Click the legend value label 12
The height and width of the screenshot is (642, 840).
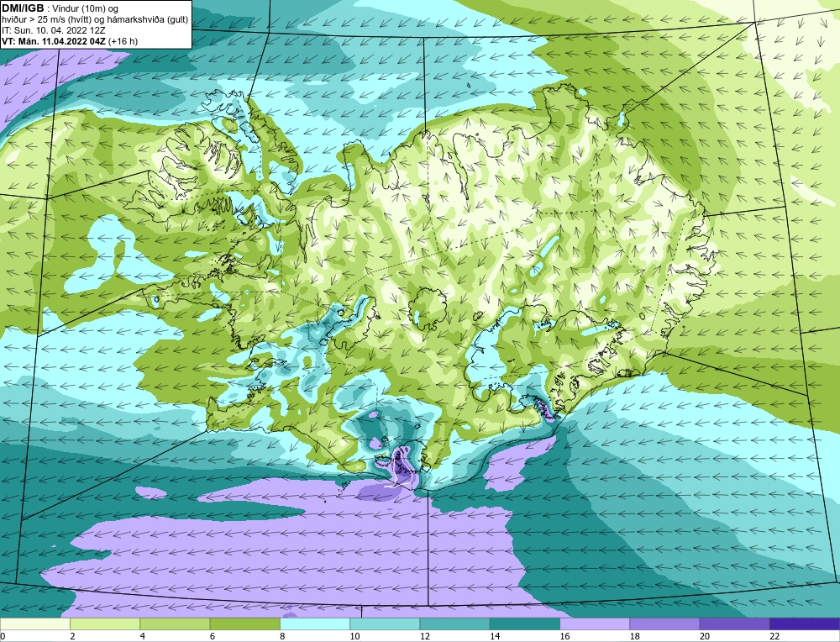(x=425, y=636)
